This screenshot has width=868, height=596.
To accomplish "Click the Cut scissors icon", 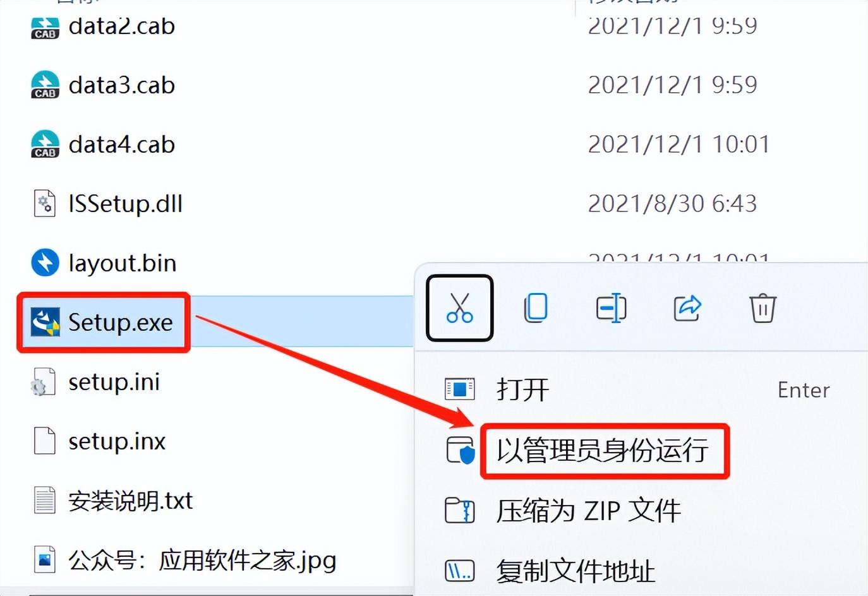I will point(459,308).
